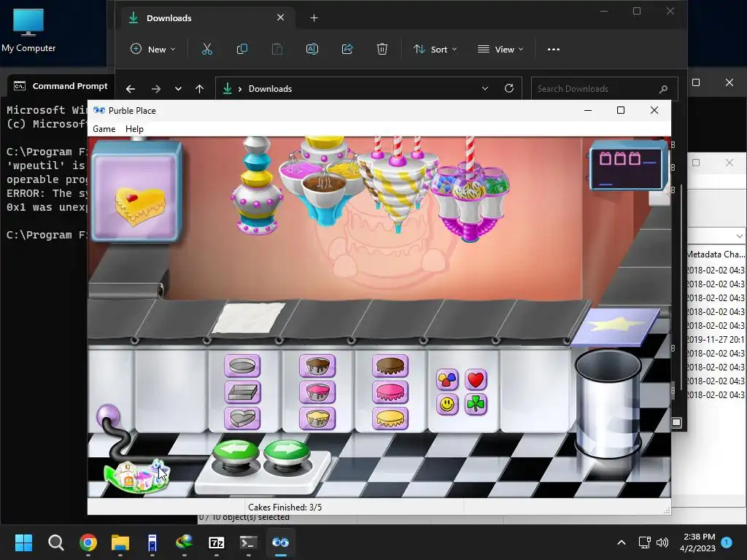The image size is (747, 560).
Task: Click the Search Downloads field
Action: pyautogui.click(x=604, y=88)
